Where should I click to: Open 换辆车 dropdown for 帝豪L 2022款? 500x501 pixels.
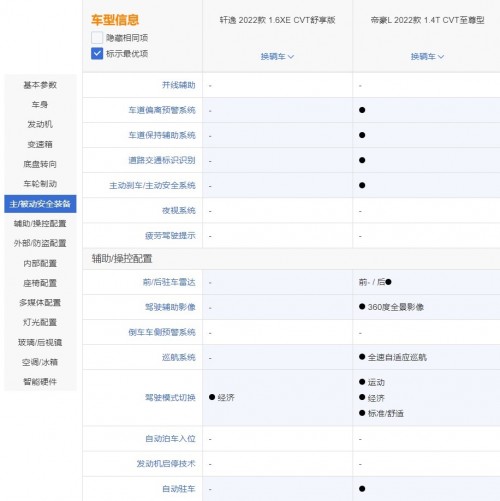(x=427, y=57)
